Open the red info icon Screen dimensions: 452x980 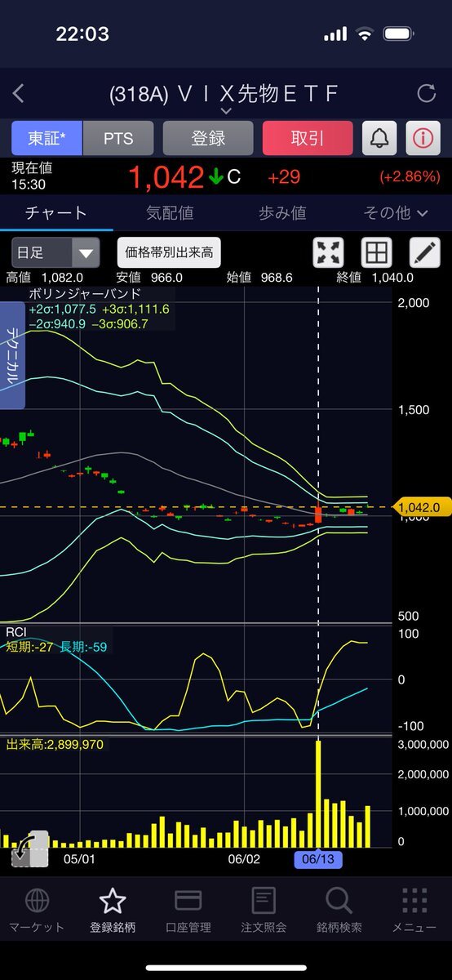click(x=422, y=138)
